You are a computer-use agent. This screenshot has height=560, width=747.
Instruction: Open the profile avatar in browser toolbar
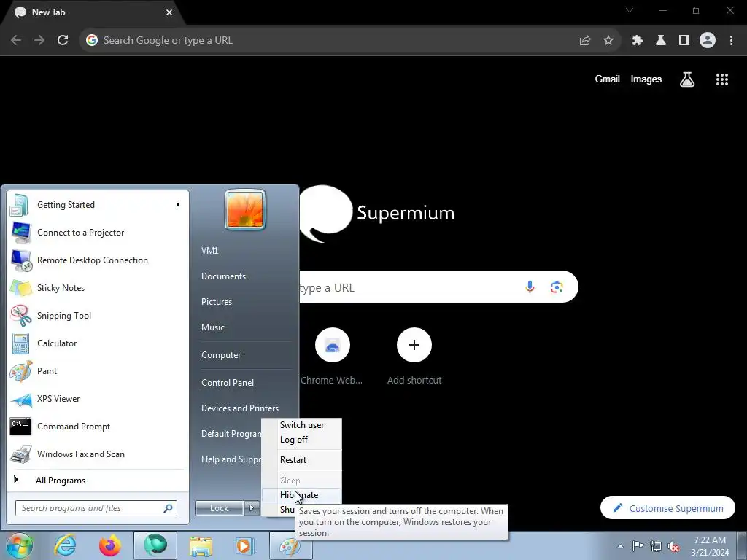tap(708, 41)
